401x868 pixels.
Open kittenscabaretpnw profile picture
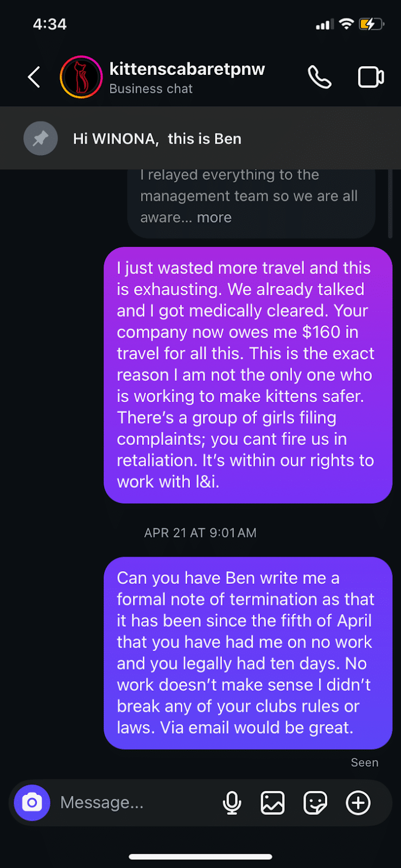tap(81, 77)
